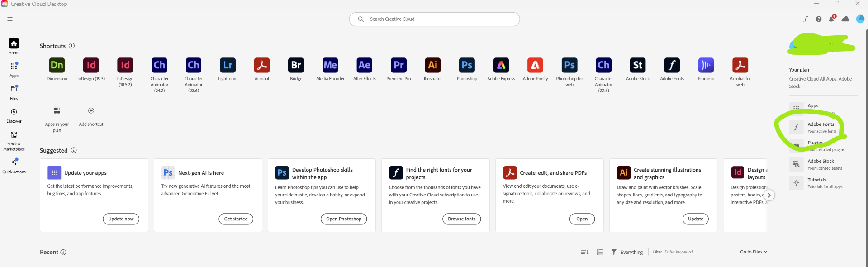
Task: Open Stock & Marketplace in the sidebar
Action: coord(14,140)
